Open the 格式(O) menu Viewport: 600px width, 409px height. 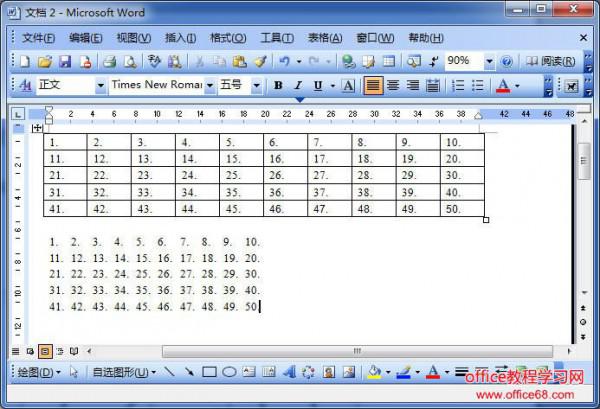(228, 38)
